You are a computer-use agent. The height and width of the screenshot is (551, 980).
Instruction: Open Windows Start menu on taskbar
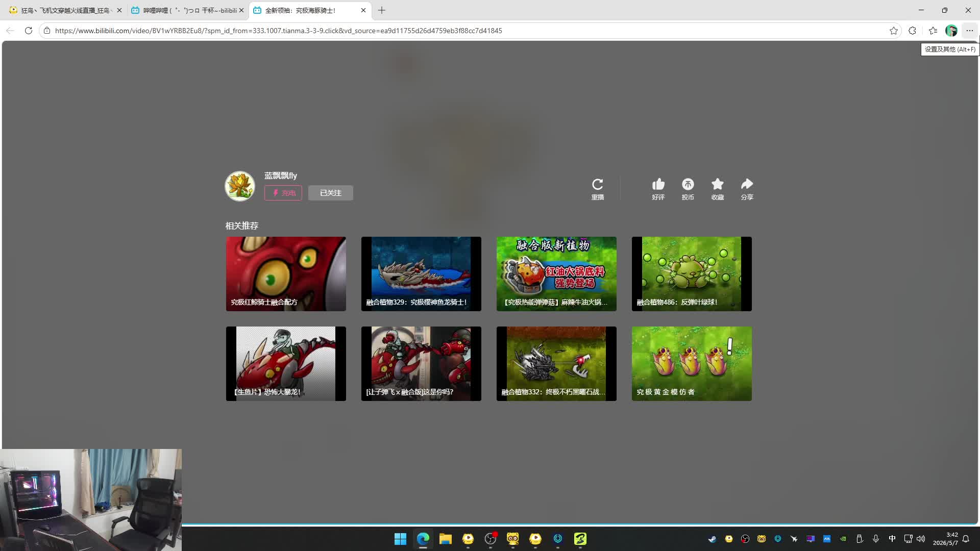pos(400,539)
